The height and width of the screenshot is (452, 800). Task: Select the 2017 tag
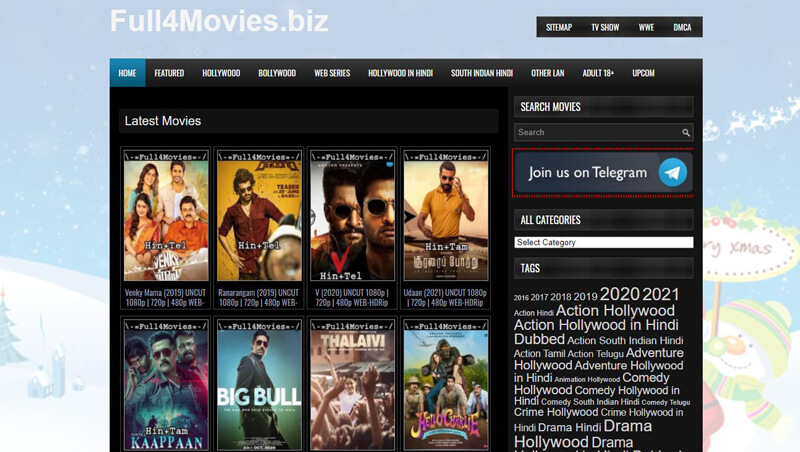[x=539, y=297]
